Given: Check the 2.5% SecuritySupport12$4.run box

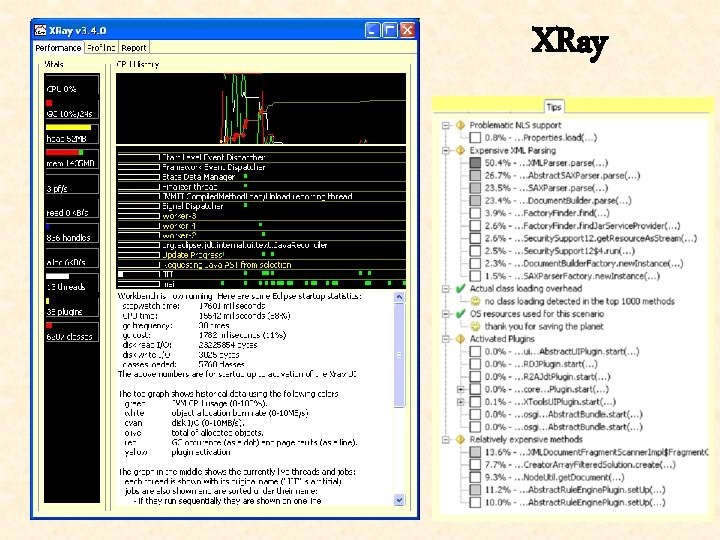Looking at the screenshot, I should point(475,251).
